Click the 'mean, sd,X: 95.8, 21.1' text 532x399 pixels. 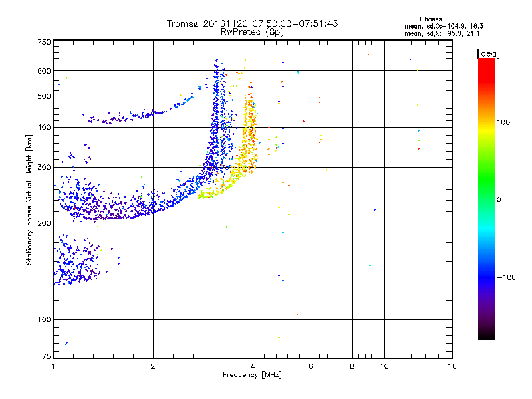click(x=442, y=34)
